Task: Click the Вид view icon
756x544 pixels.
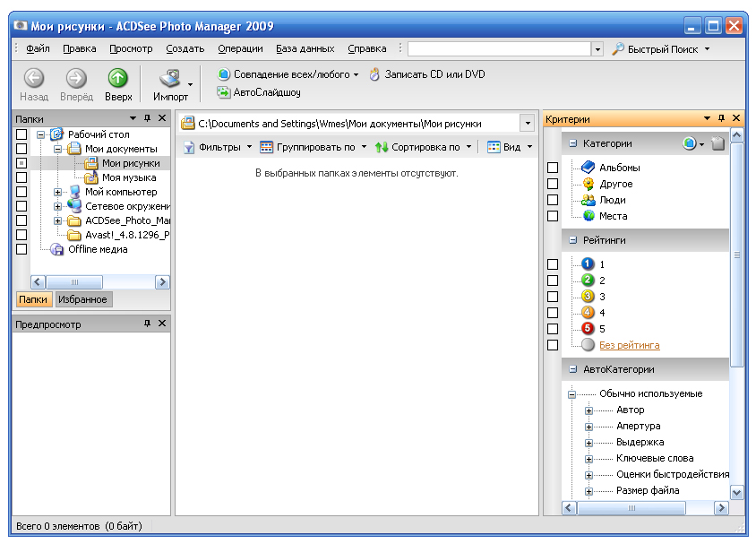Action: point(494,147)
